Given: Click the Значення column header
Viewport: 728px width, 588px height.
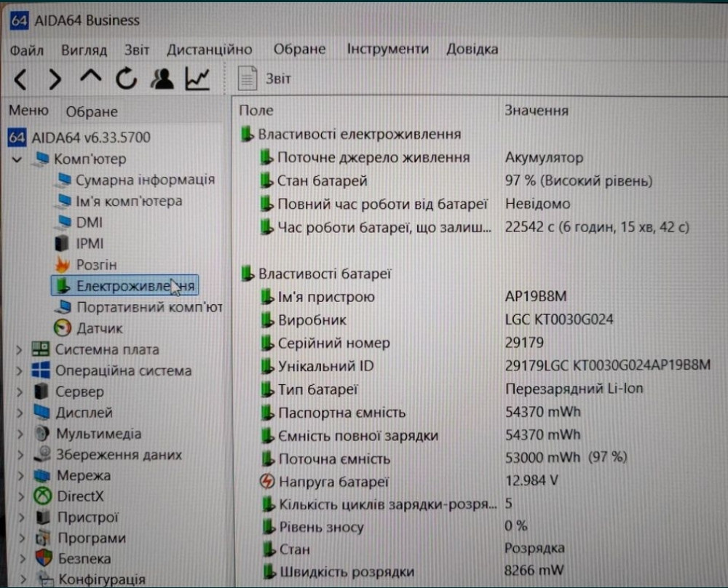Looking at the screenshot, I should pyautogui.click(x=537, y=111).
